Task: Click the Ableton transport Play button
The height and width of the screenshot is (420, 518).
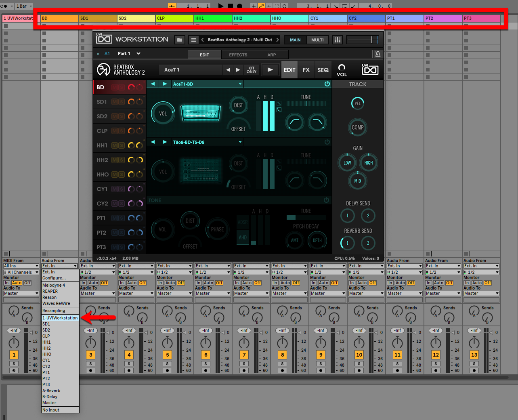Action: 221,6
